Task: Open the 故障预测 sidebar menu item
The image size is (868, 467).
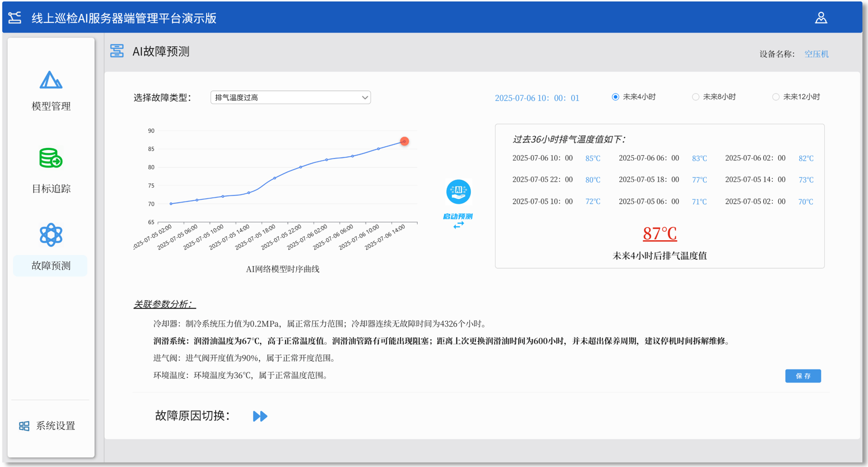Action: click(51, 265)
